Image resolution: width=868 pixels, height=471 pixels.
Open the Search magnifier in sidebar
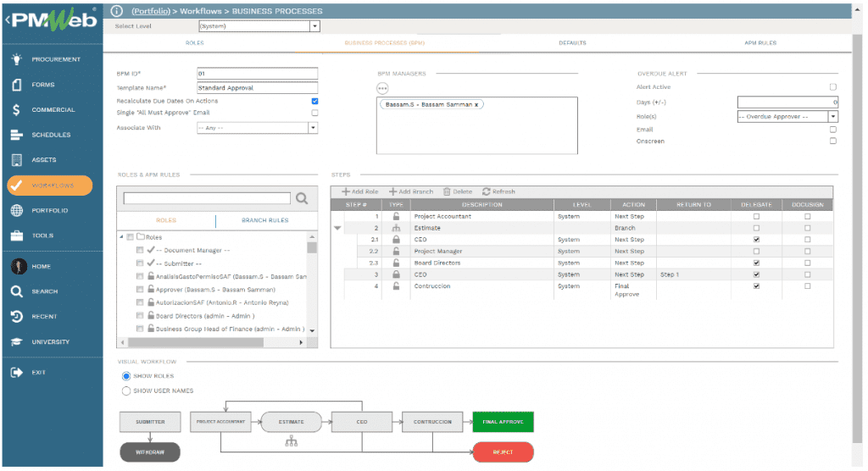pos(17,291)
